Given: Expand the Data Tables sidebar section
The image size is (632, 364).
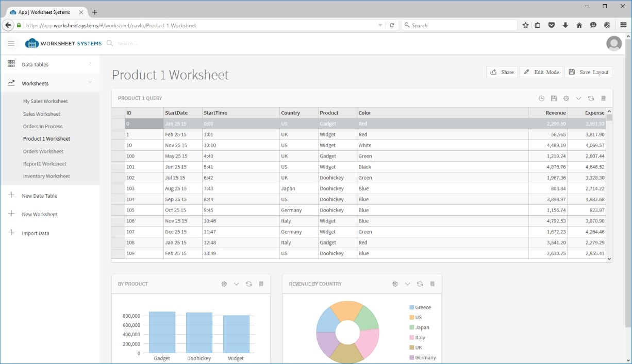Looking at the screenshot, I should click(x=90, y=64).
